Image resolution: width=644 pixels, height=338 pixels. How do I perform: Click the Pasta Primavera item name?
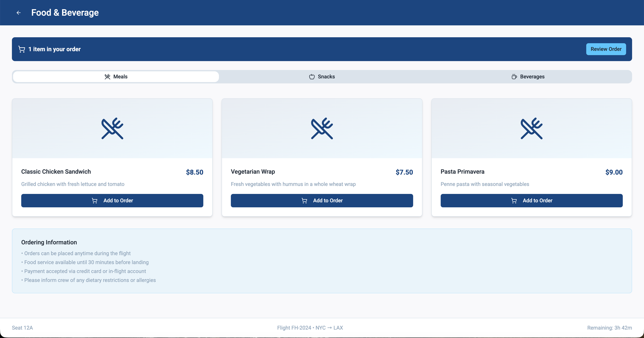(462, 172)
